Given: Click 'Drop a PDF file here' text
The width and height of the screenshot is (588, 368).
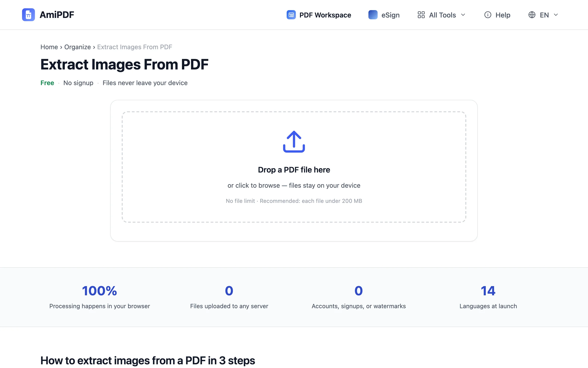Looking at the screenshot, I should [x=294, y=170].
